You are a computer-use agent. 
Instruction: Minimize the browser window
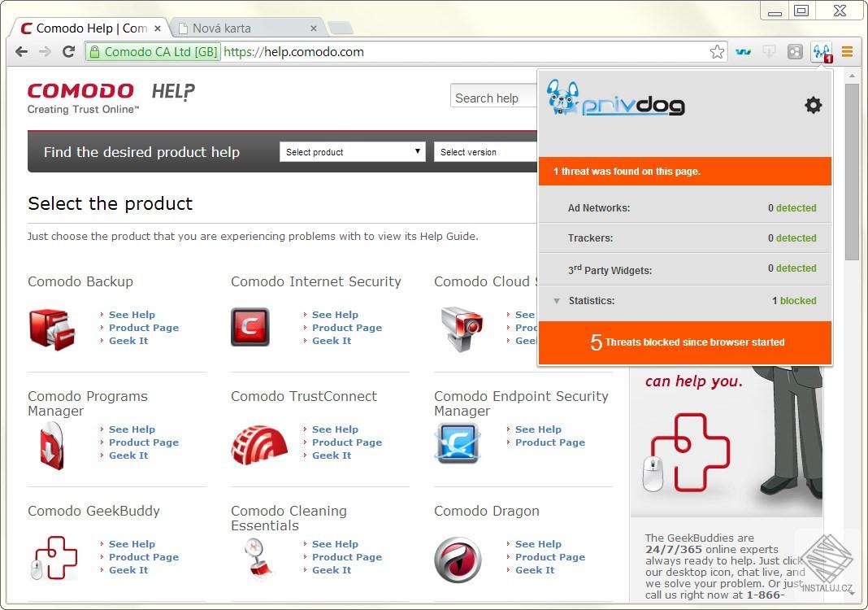point(775,11)
